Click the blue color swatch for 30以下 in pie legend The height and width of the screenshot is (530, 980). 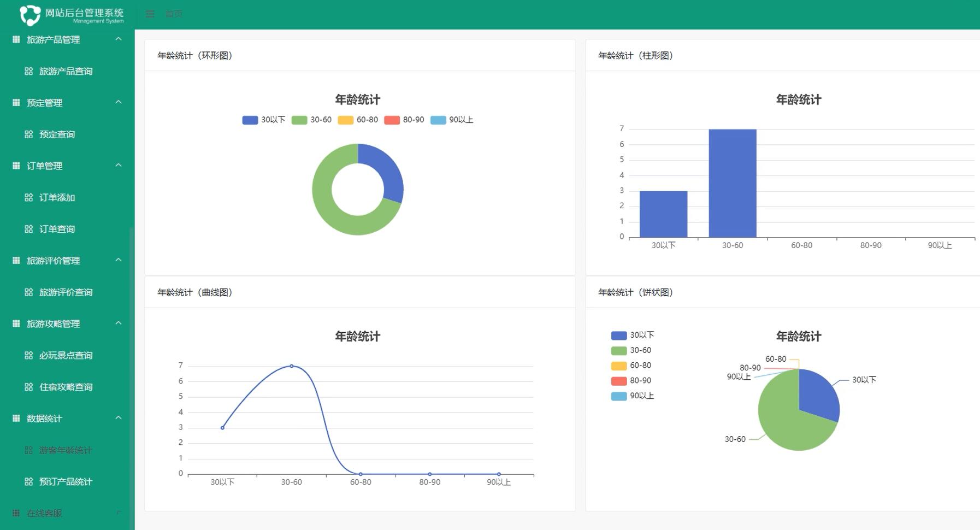click(x=618, y=335)
